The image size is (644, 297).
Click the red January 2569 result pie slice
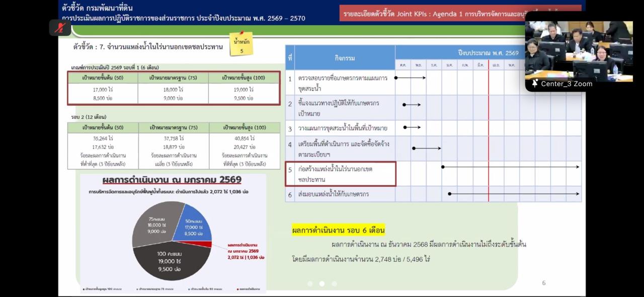205,244
